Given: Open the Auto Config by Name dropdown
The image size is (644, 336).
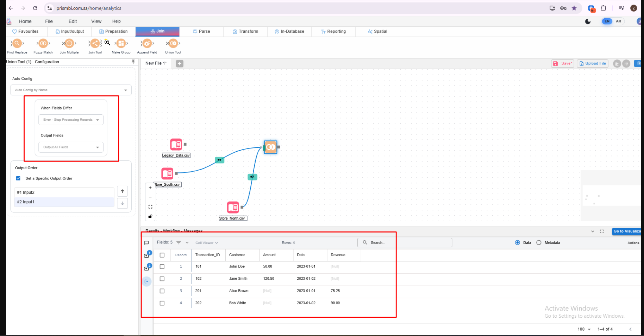Looking at the screenshot, I should (71, 90).
